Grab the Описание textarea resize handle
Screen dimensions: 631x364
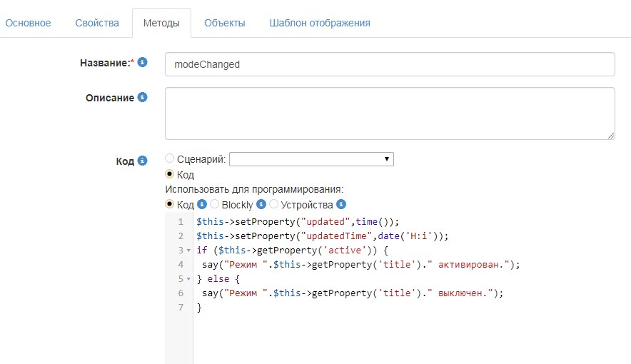pyautogui.click(x=611, y=136)
